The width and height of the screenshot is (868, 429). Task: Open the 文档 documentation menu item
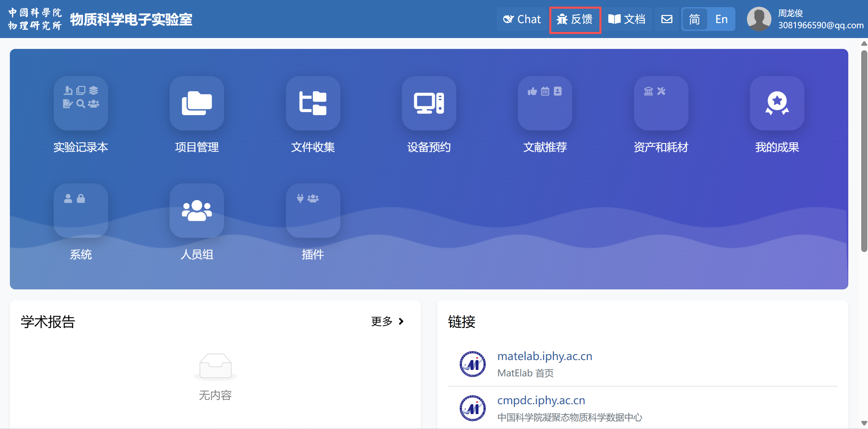pos(627,19)
